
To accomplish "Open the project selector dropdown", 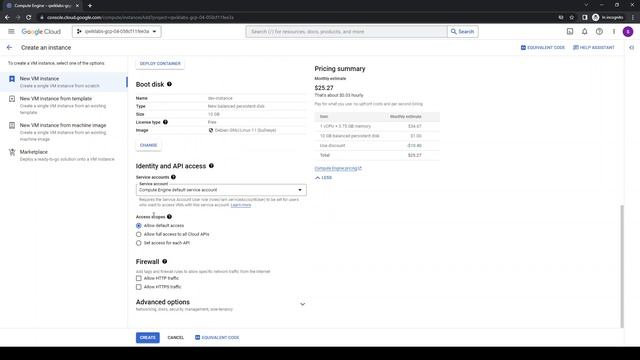I will point(116,31).
